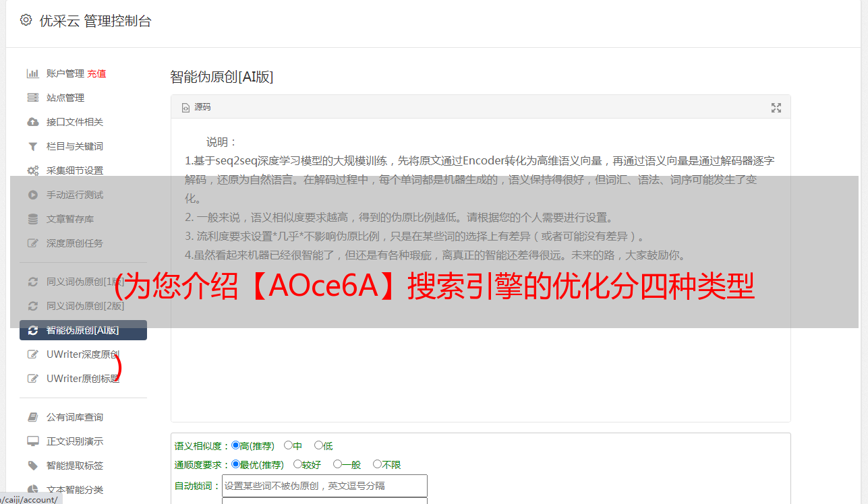Click the 源码 source code button
This screenshot has height=504, width=868.
196,107
